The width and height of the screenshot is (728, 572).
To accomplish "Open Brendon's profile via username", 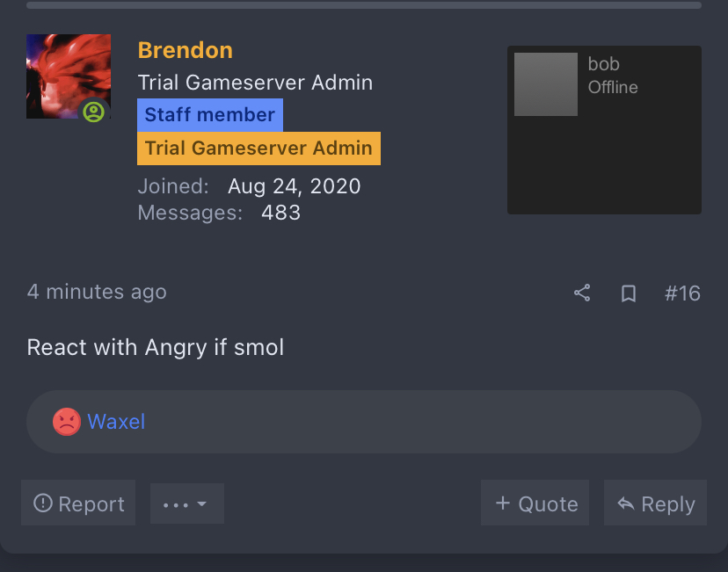I will (x=185, y=50).
